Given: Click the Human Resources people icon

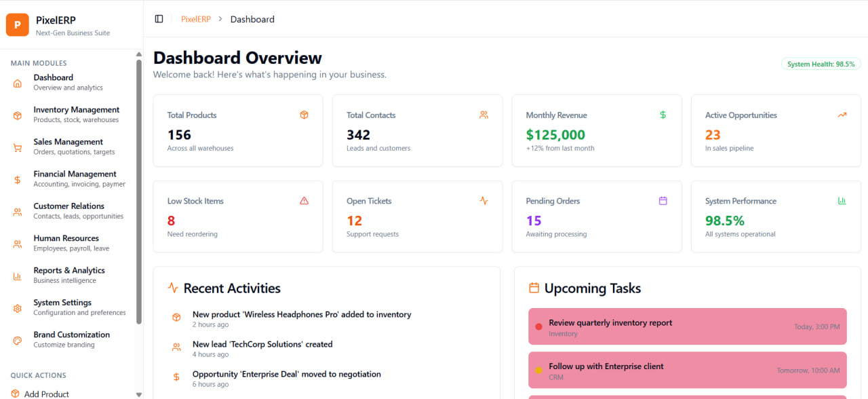Looking at the screenshot, I should pos(18,244).
